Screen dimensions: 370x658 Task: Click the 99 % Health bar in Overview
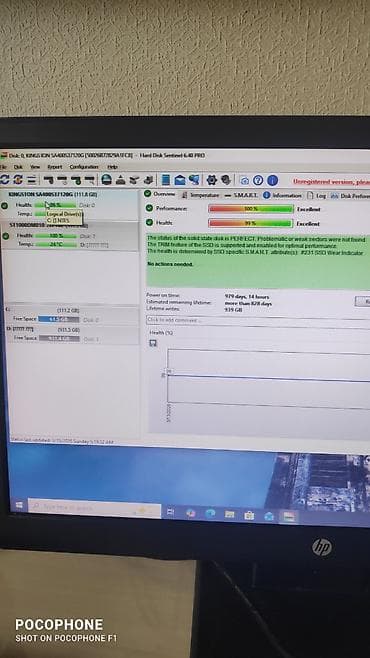click(251, 224)
